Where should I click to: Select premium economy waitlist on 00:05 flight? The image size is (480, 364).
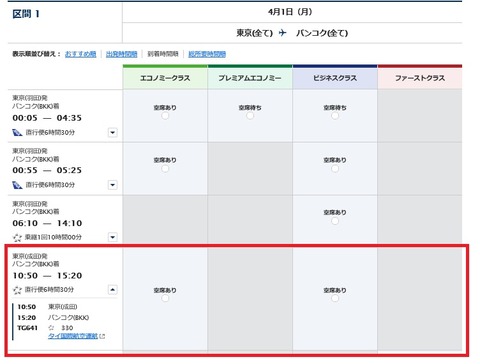point(250,116)
